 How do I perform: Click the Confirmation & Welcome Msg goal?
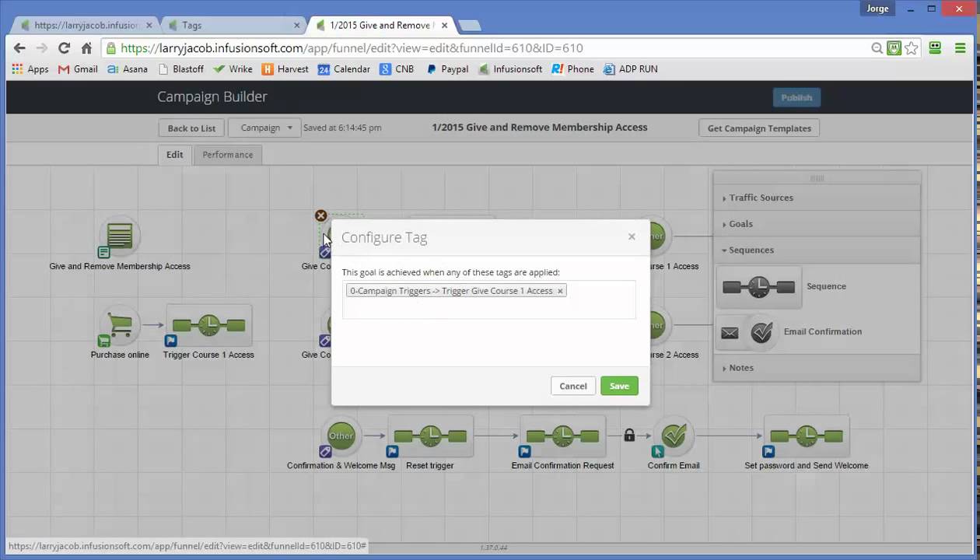pos(341,436)
